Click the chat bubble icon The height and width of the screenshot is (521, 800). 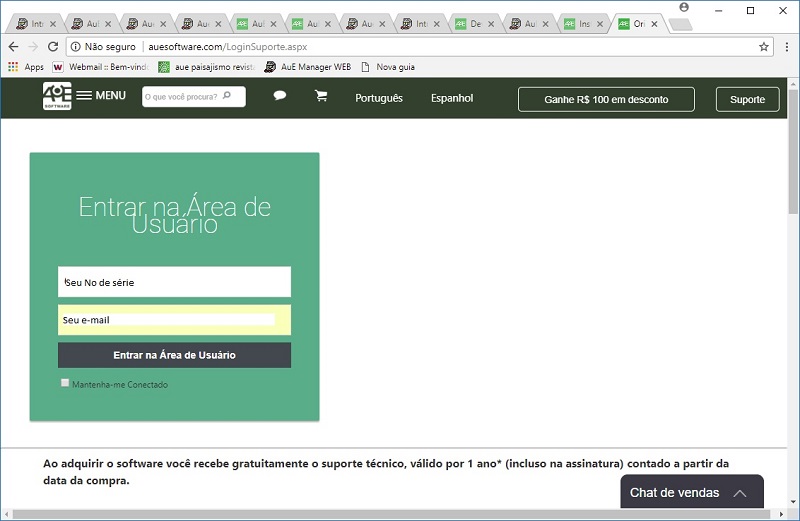[280, 97]
